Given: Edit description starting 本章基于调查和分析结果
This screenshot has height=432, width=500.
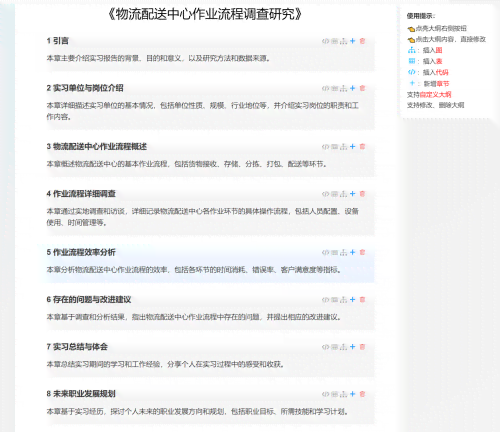Looking at the screenshot, I should tap(194, 317).
